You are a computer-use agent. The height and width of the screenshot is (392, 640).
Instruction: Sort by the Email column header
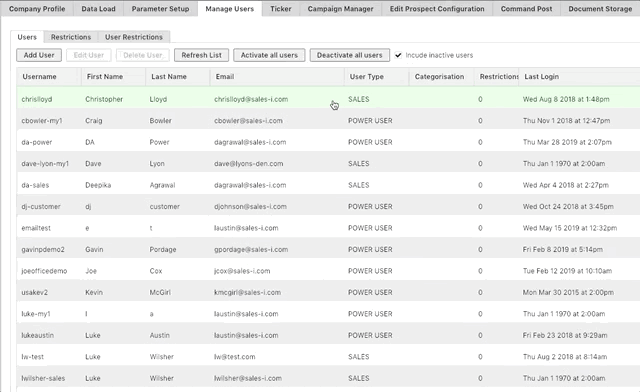click(277, 76)
